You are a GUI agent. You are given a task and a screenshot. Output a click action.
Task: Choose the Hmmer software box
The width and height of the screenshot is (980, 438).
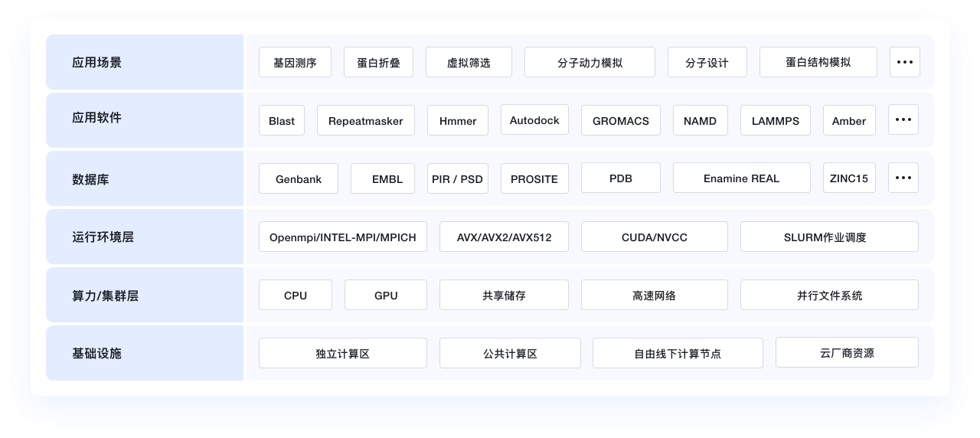click(458, 120)
